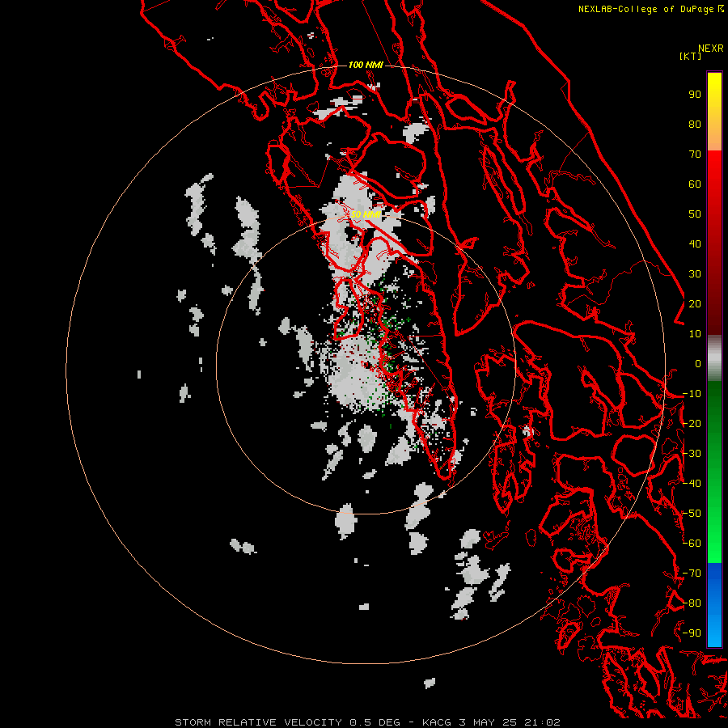Screen dimensions: 728x728
Task: Click the 60 value on velocity scale
Action: (695, 184)
